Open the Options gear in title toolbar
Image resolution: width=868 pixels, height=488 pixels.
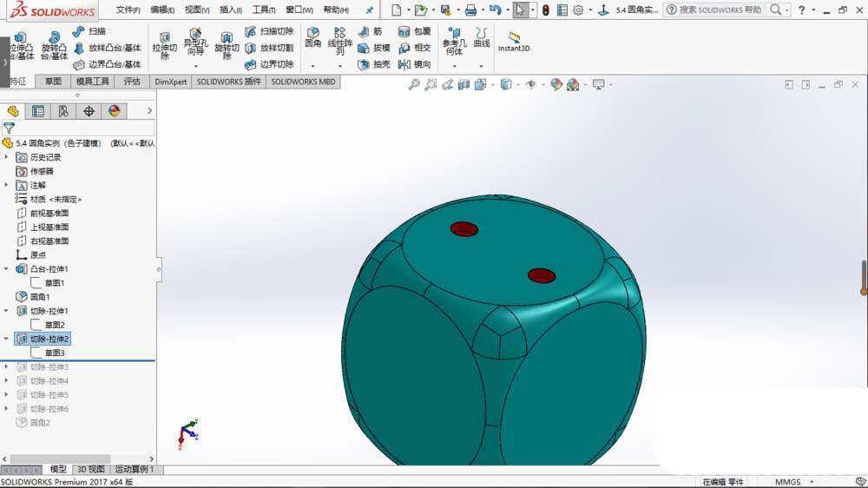click(578, 10)
